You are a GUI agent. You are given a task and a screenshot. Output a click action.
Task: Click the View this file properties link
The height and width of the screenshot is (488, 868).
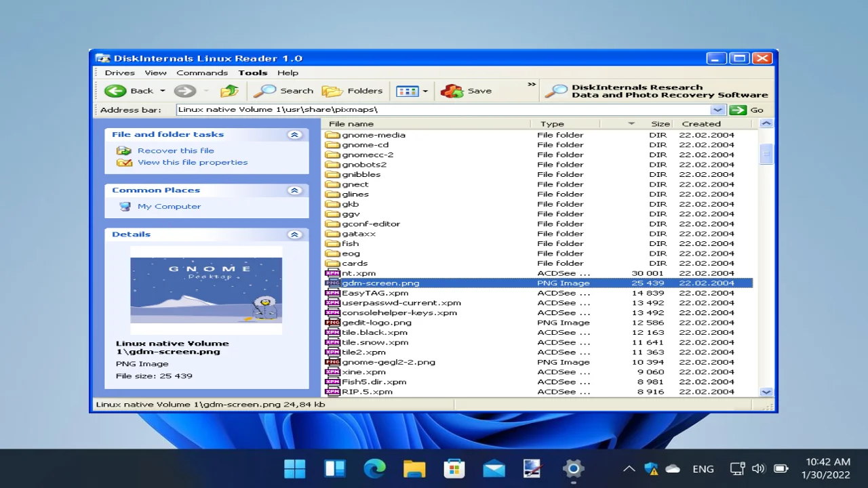pos(193,162)
